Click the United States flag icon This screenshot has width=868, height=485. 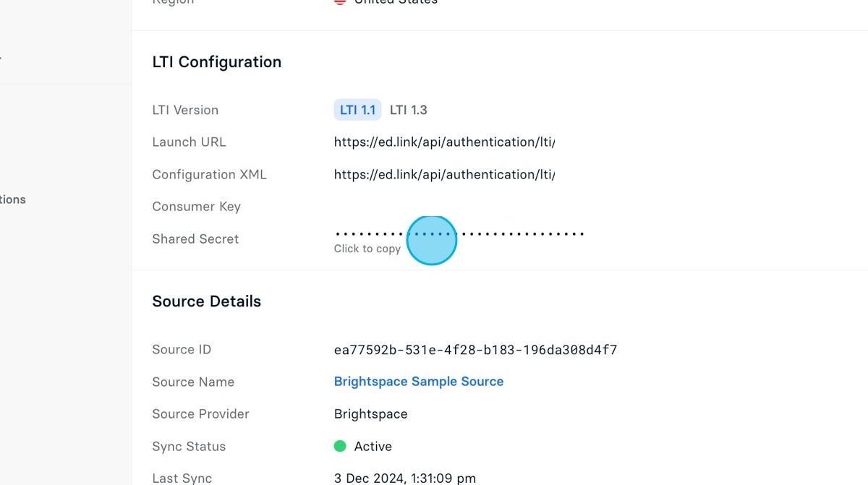(x=340, y=2)
